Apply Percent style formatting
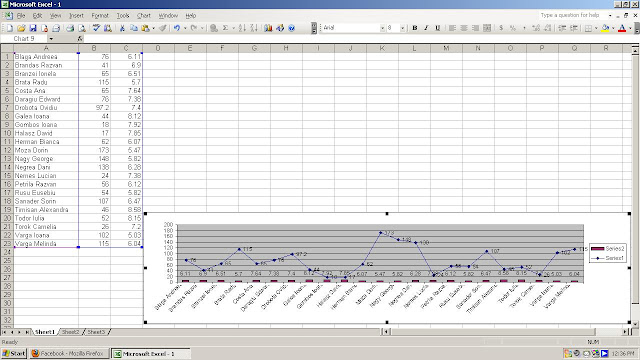 [513, 28]
